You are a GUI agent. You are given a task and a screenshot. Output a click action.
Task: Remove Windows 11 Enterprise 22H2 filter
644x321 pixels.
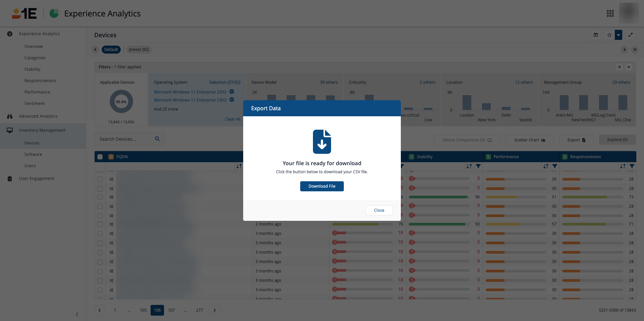pos(232,92)
